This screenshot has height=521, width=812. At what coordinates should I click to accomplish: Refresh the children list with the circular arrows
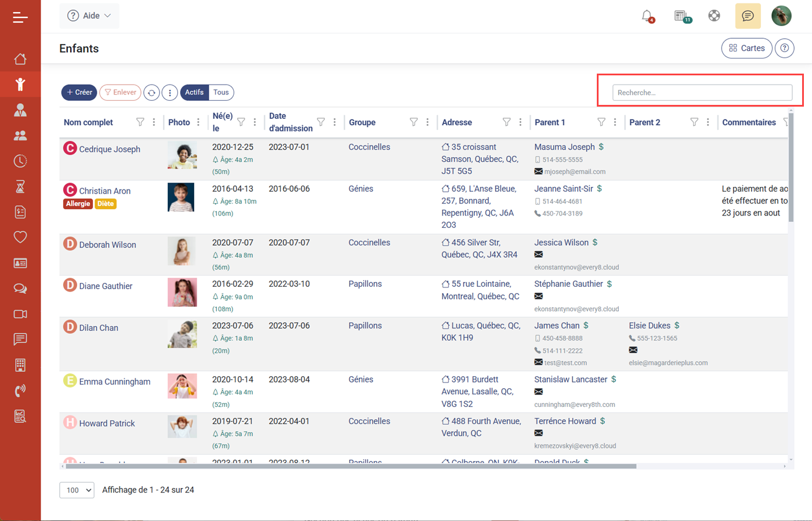coord(151,92)
